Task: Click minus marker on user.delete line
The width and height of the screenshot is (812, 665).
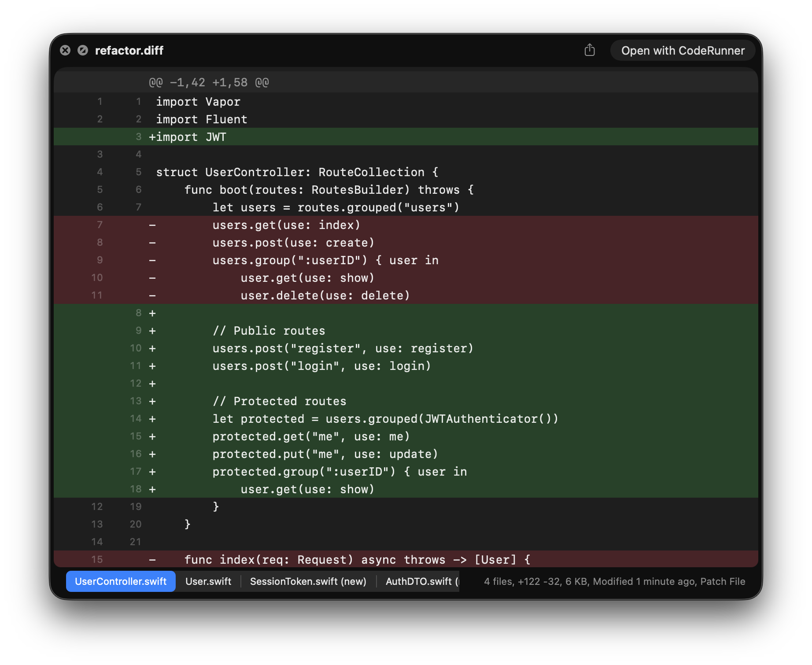Action: [152, 296]
